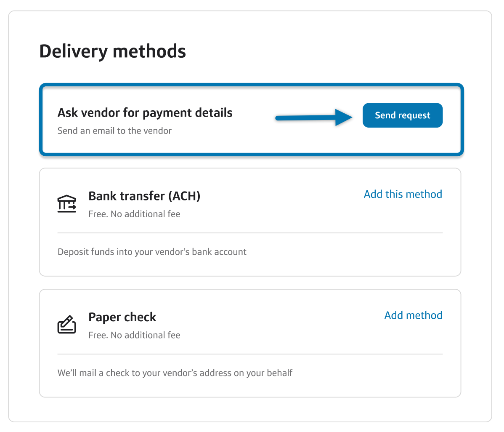The image size is (504, 432).
Task: Click the blue arrow pointing to Send request
Action: [313, 117]
